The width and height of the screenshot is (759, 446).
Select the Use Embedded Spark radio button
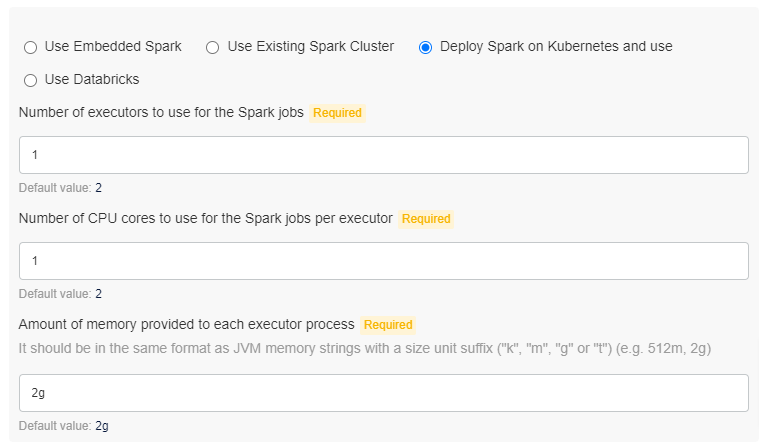(x=30, y=47)
